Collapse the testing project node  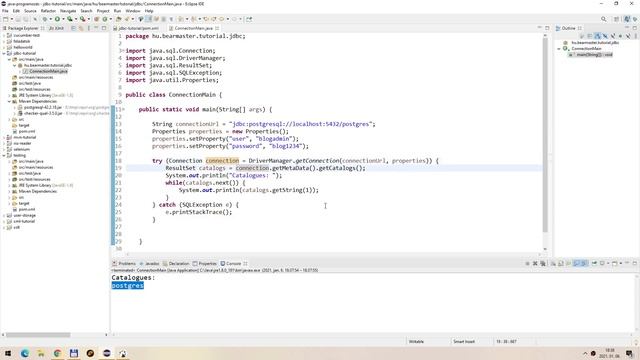click(x=4, y=155)
